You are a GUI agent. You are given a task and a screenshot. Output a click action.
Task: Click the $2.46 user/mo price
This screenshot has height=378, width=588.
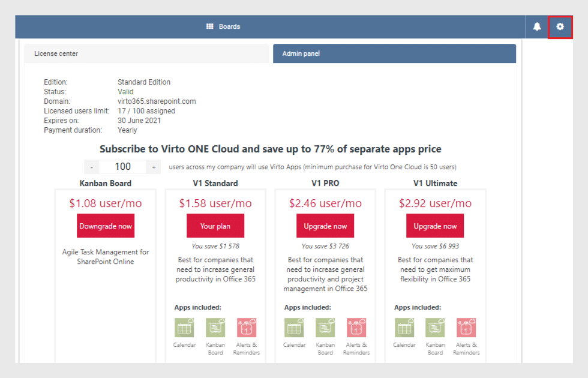pyautogui.click(x=325, y=203)
